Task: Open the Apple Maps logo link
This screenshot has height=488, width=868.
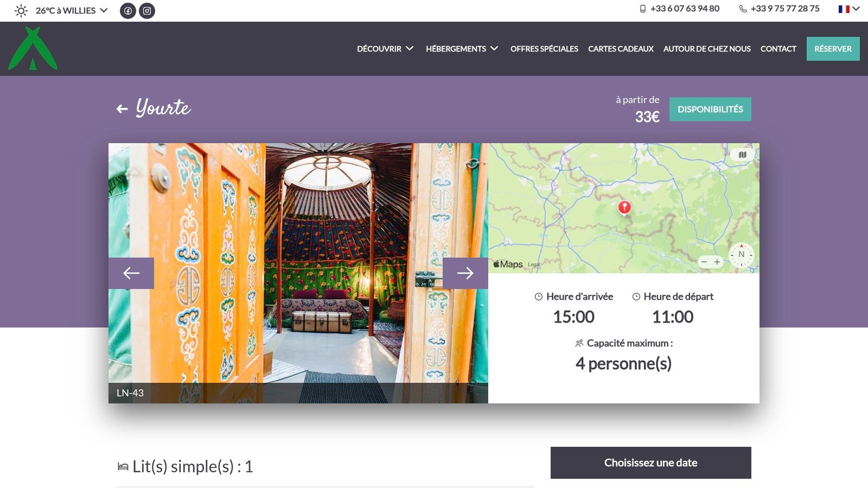Action: pos(508,264)
